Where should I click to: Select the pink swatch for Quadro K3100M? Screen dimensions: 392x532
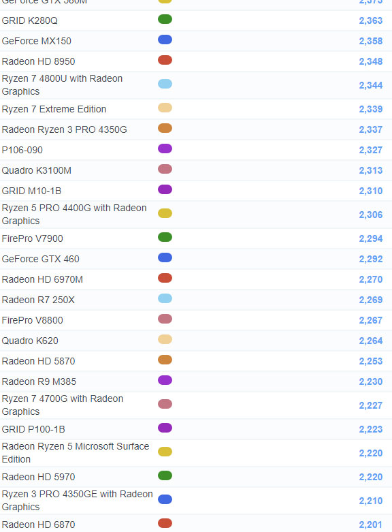[x=165, y=169]
